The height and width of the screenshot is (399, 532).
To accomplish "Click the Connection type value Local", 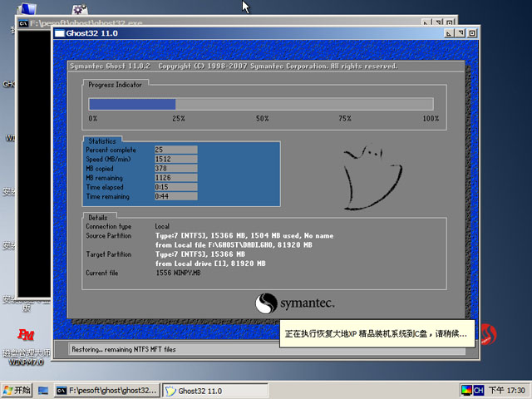I will click(162, 226).
